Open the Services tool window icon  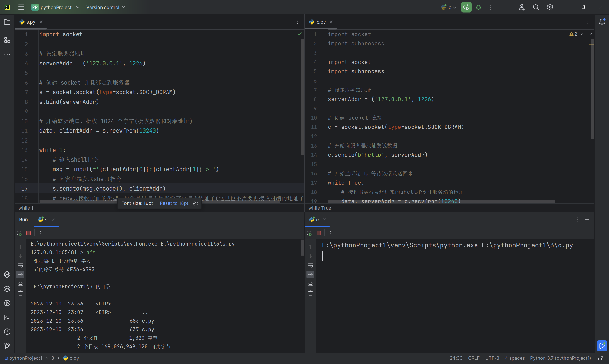tap(7, 303)
